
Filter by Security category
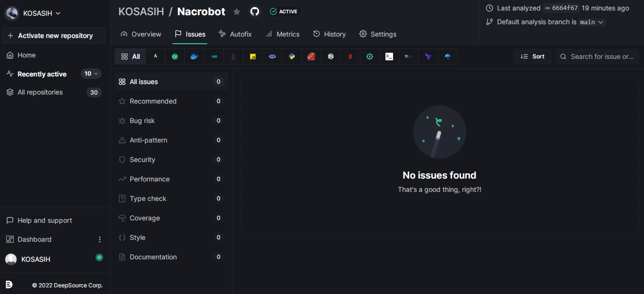(x=171, y=160)
